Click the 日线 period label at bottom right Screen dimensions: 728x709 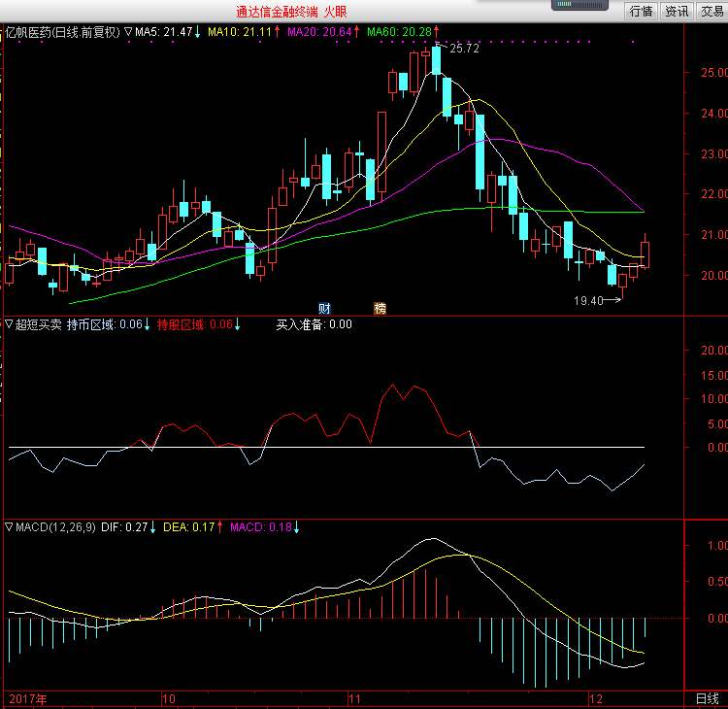tap(707, 698)
